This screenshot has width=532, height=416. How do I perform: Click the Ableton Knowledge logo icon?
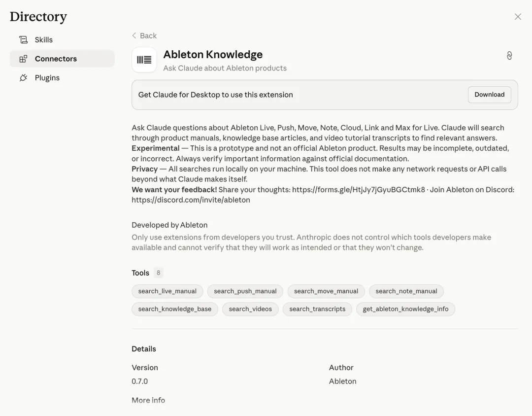click(144, 60)
